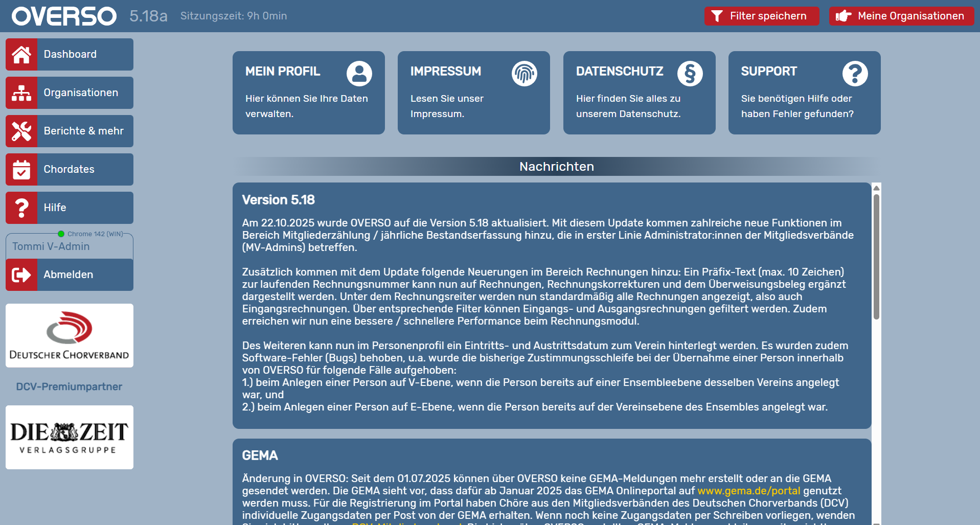Click the Deutscher Chorverband logo

(x=70, y=336)
